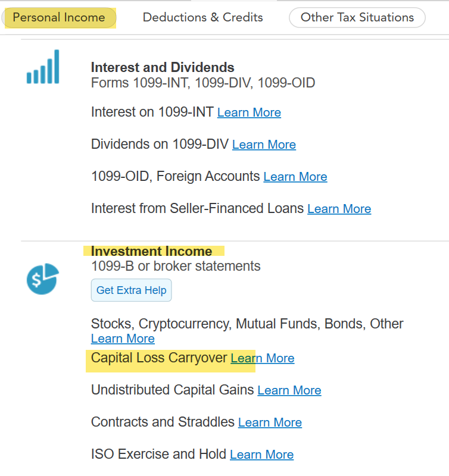This screenshot has width=449, height=476.
Task: Open Learn More for 1099-OID, Foreign Accounts
Action: 295,177
